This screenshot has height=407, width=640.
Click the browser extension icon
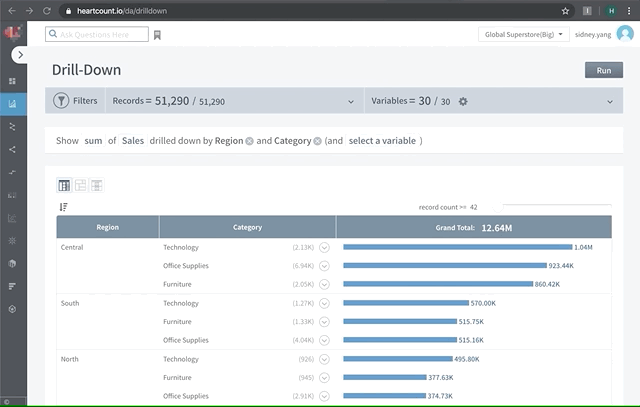[587, 11]
